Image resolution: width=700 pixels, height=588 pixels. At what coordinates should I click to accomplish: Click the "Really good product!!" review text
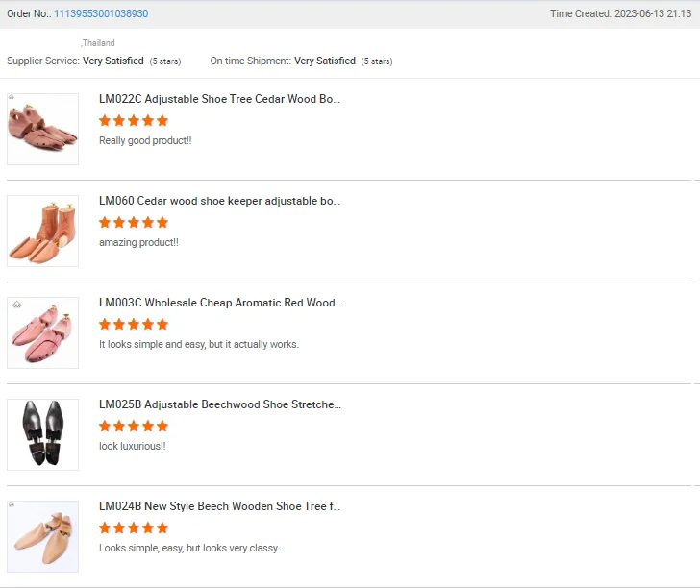[145, 140]
